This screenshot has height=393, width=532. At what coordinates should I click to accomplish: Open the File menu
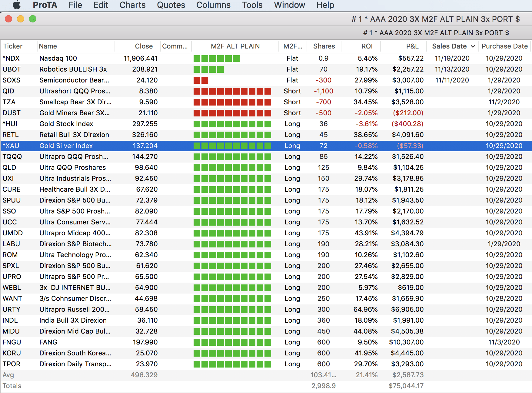[x=75, y=5]
